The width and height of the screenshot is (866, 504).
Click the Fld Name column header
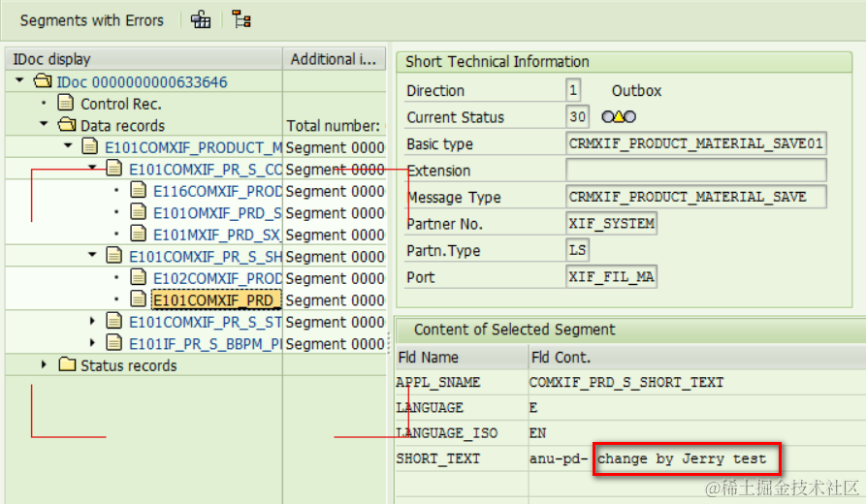click(x=462, y=358)
